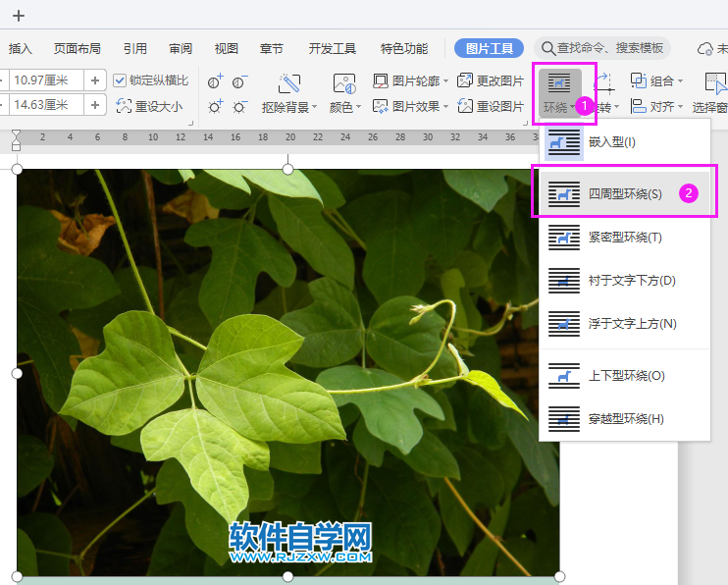728x585 pixels.
Task: Increase height with the plus beside 10.97厘米
Action: pos(95,80)
